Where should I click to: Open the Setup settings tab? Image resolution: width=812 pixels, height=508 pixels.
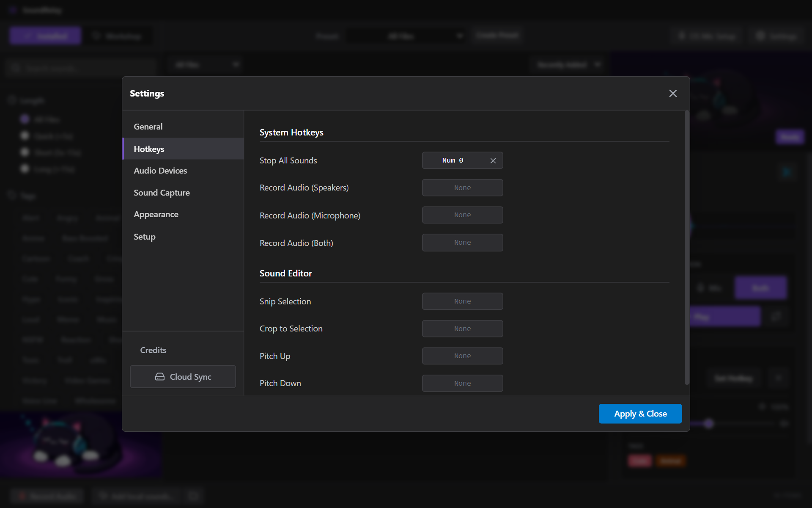183,237
